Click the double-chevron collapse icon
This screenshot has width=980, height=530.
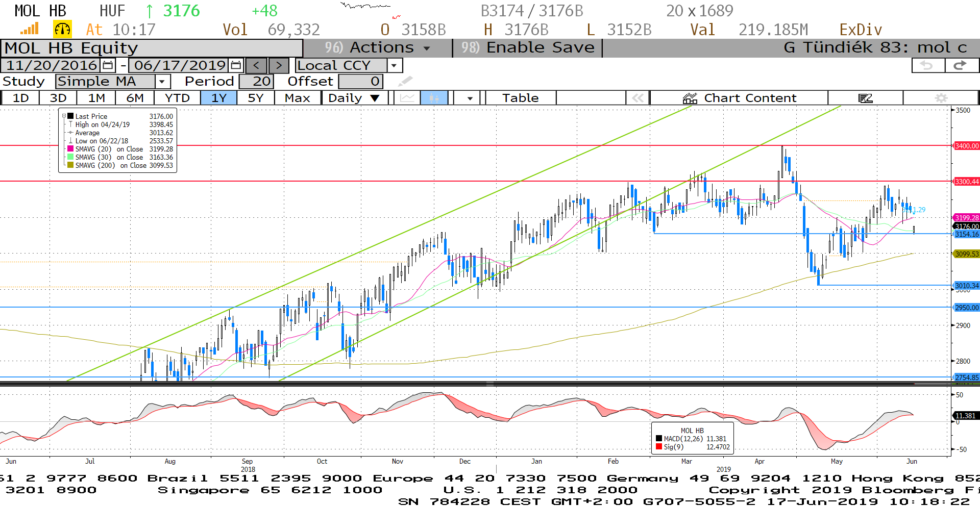[638, 98]
